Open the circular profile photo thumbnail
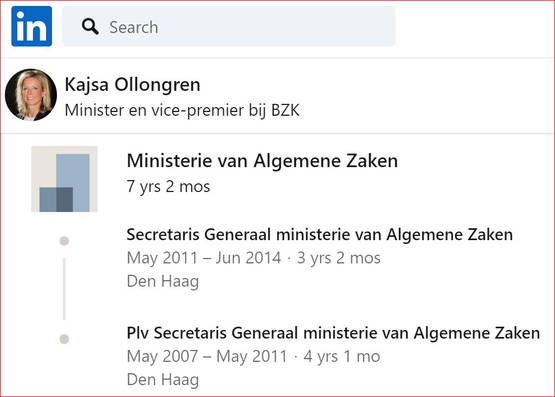Screen dimensions: 555x397 click(x=31, y=94)
